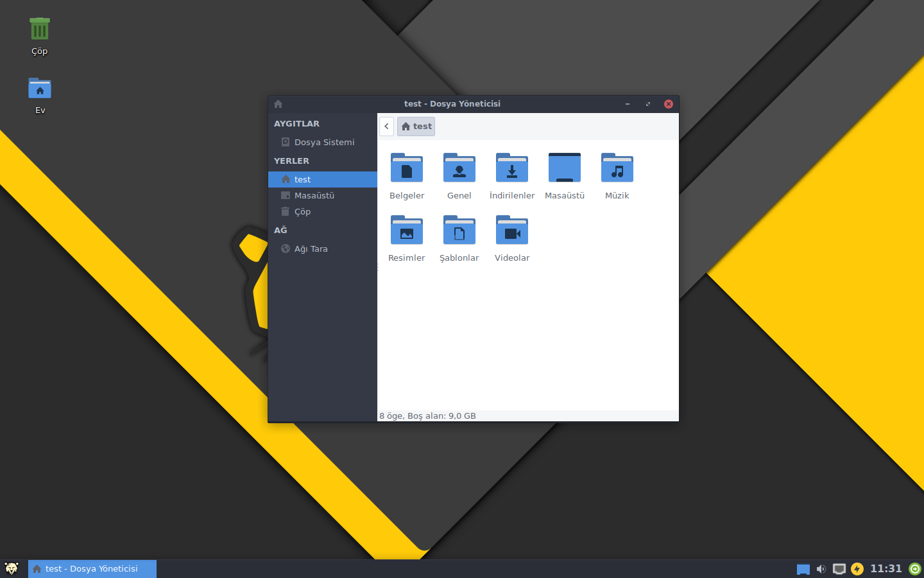Browse network with Ağı Tara

pyautogui.click(x=323, y=249)
